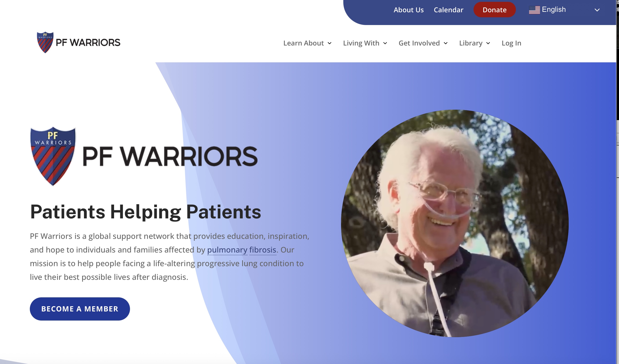Click the red Donate button
Viewport: 619px width, 364px height.
pos(494,10)
